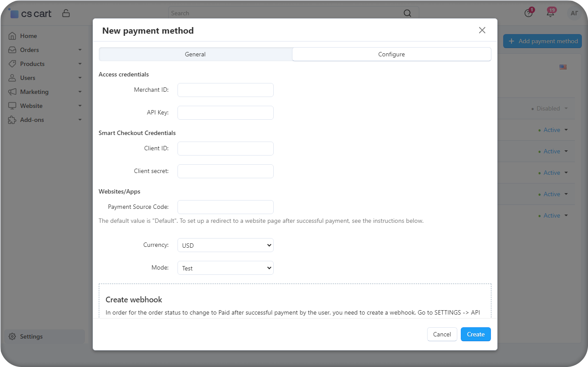Expand the Add-ons submenu arrow
The height and width of the screenshot is (367, 588).
coord(80,120)
